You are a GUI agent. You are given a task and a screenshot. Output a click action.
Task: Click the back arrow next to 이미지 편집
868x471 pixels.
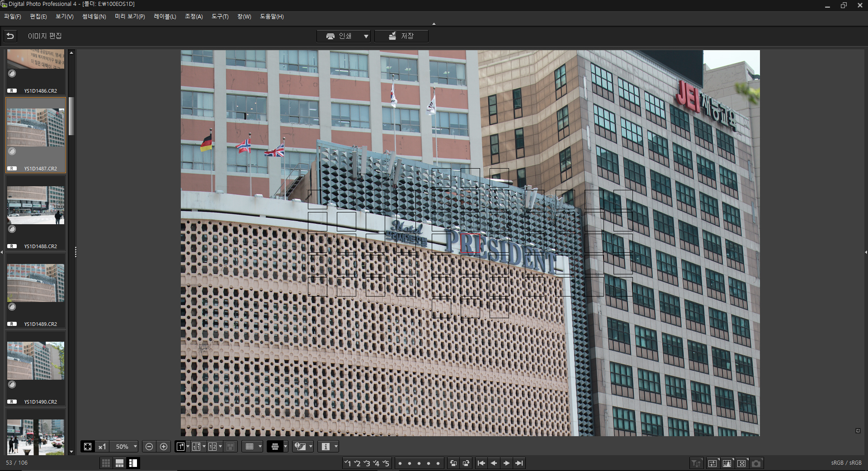pos(10,36)
